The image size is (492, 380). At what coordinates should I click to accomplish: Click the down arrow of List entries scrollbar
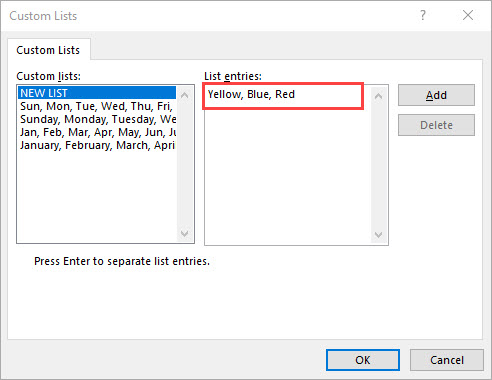click(378, 235)
